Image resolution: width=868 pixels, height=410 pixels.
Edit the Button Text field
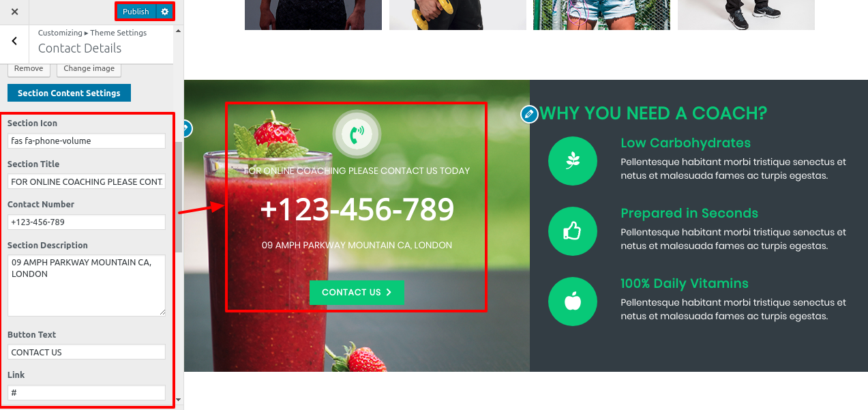(87, 352)
